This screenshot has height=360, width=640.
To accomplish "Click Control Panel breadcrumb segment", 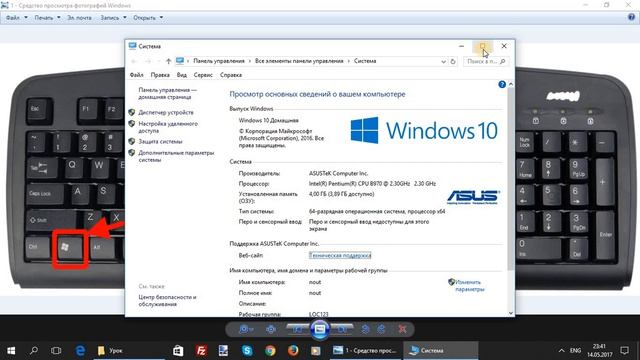I will click(x=219, y=61).
